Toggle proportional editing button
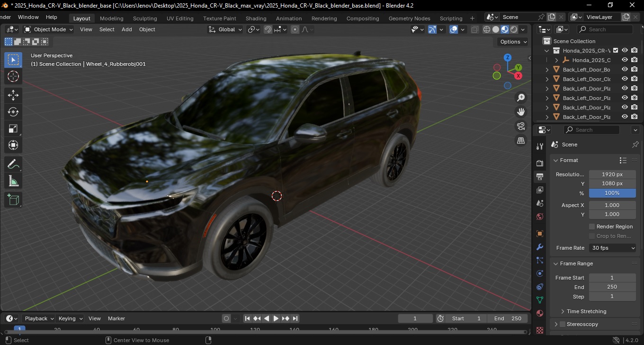The width and height of the screenshot is (644, 345). click(x=295, y=29)
